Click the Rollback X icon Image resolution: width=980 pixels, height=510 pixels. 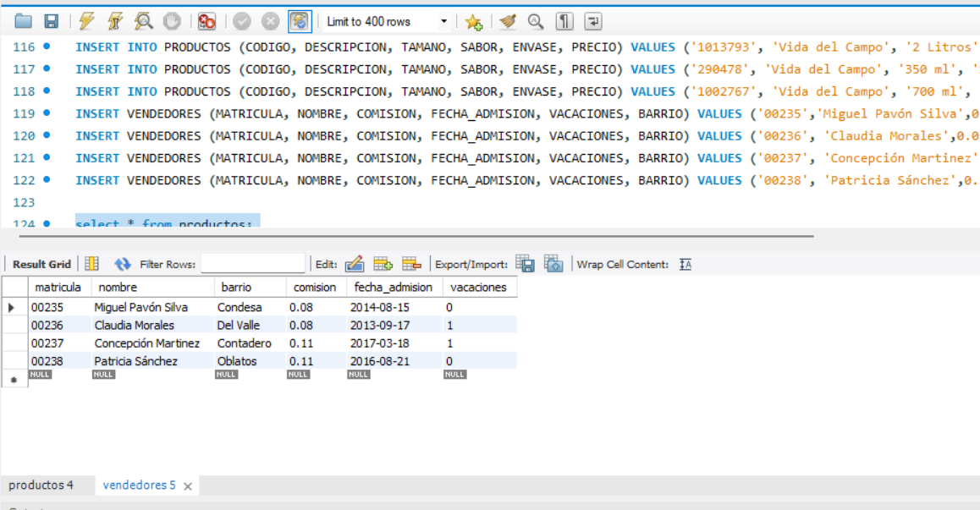pyautogui.click(x=270, y=21)
